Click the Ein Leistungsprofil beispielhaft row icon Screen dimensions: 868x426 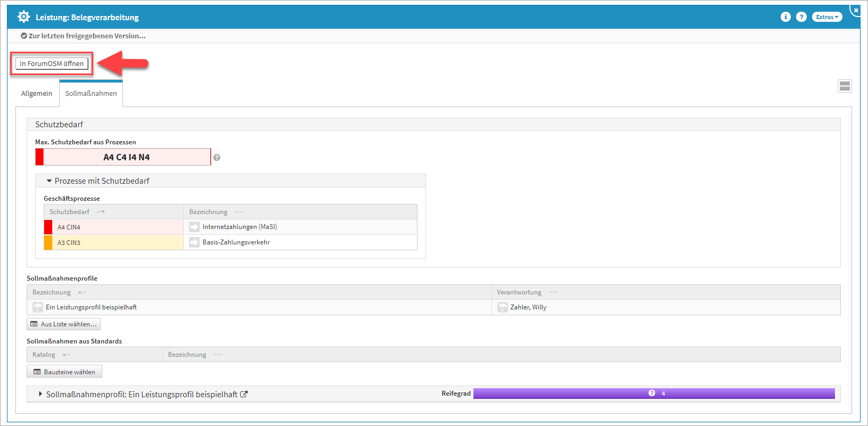pyautogui.click(x=38, y=307)
